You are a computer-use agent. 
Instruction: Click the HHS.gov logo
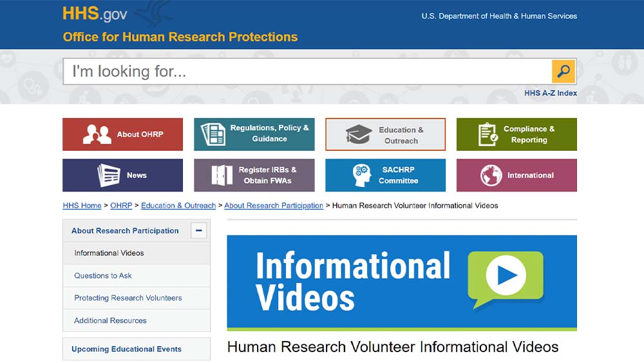[x=95, y=14]
